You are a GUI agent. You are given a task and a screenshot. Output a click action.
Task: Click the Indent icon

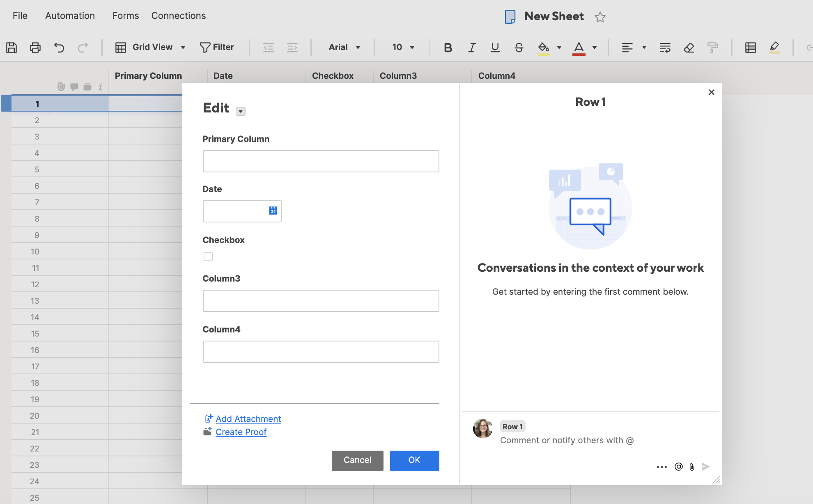pyautogui.click(x=292, y=48)
